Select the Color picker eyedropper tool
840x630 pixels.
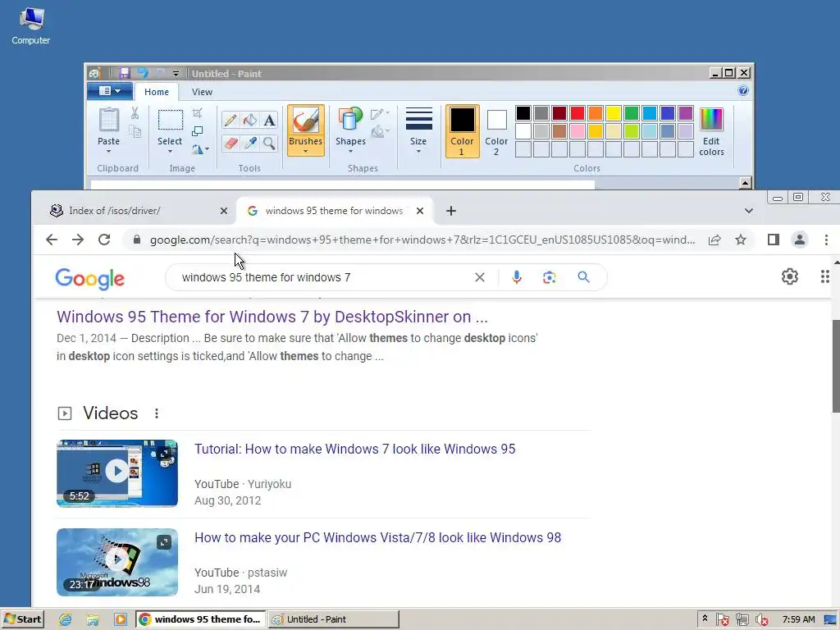click(249, 143)
